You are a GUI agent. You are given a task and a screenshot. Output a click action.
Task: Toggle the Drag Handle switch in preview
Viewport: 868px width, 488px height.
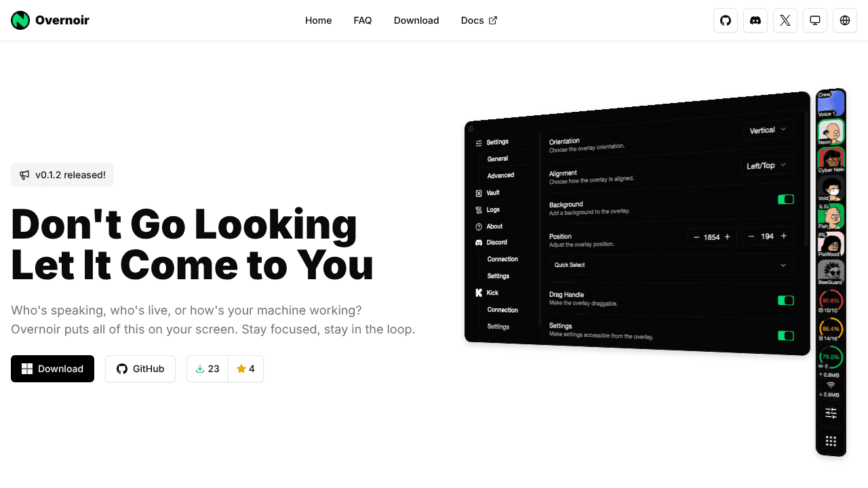click(785, 300)
